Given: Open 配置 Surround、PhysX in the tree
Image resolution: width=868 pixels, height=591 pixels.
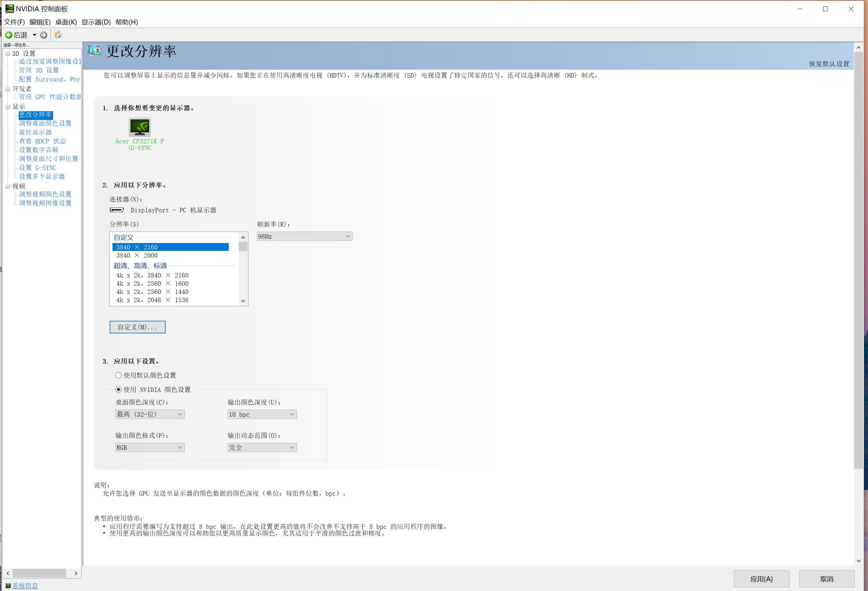Looking at the screenshot, I should click(49, 79).
